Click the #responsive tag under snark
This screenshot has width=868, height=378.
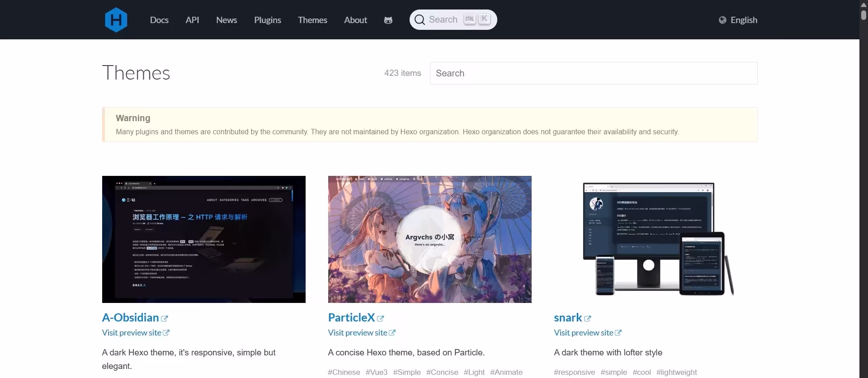pyautogui.click(x=575, y=372)
